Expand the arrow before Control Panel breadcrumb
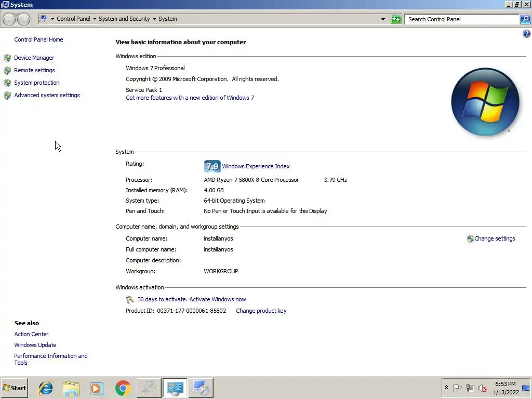Screen dimensions: 532x399 tap(52, 19)
